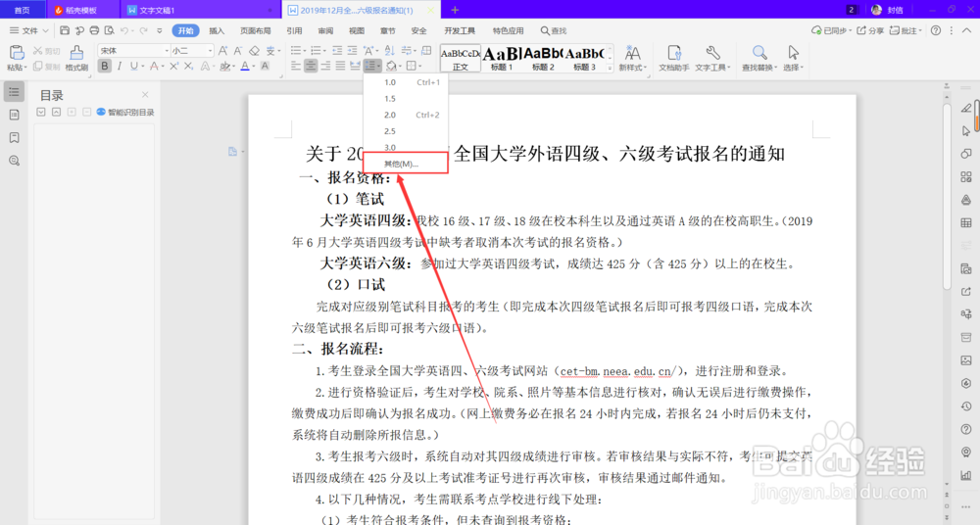Click the Comment (批注) button
Viewport: 980px width, 525px height.
pyautogui.click(x=906, y=30)
